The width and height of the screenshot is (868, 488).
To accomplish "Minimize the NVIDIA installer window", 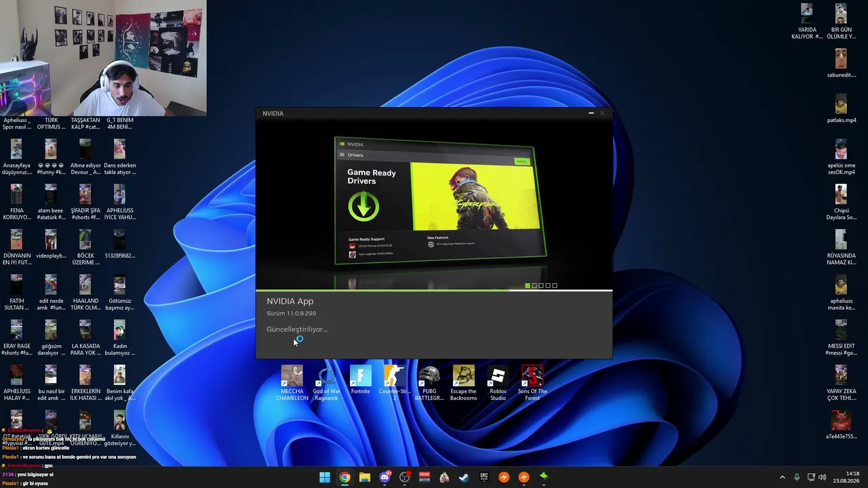I will pyautogui.click(x=591, y=113).
